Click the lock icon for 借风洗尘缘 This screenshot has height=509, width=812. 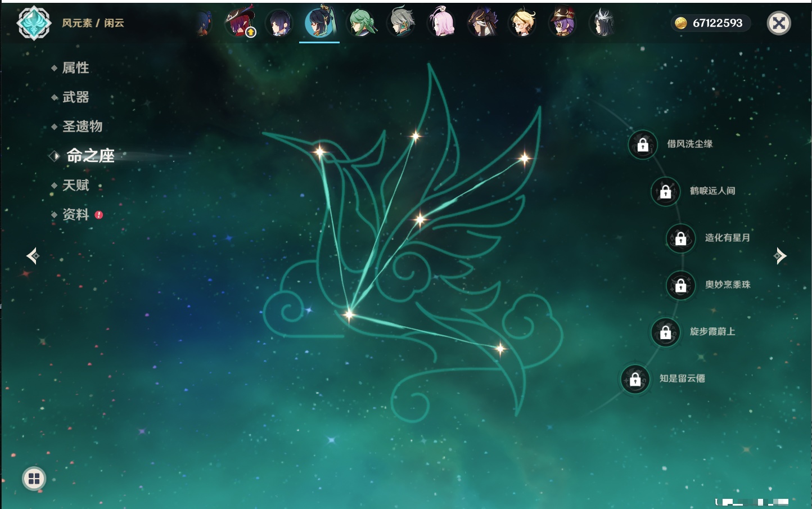click(643, 145)
